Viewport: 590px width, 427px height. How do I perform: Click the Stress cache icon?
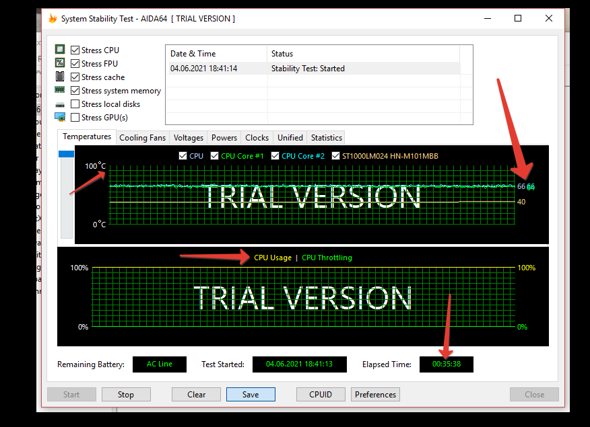click(x=60, y=76)
